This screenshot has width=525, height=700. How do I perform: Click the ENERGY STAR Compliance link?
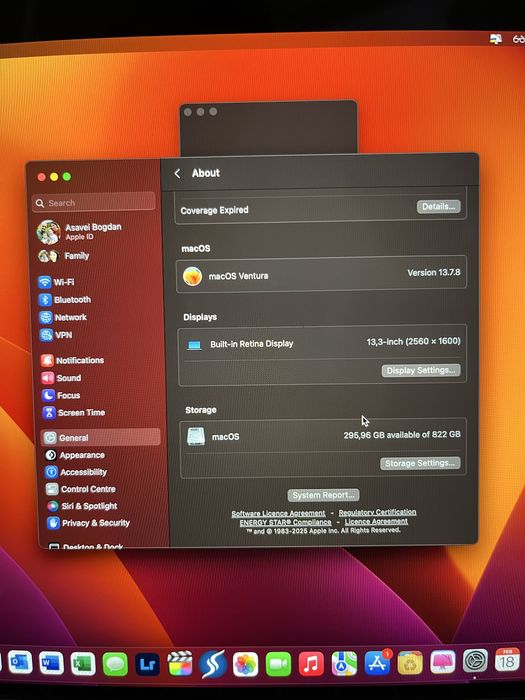(285, 522)
